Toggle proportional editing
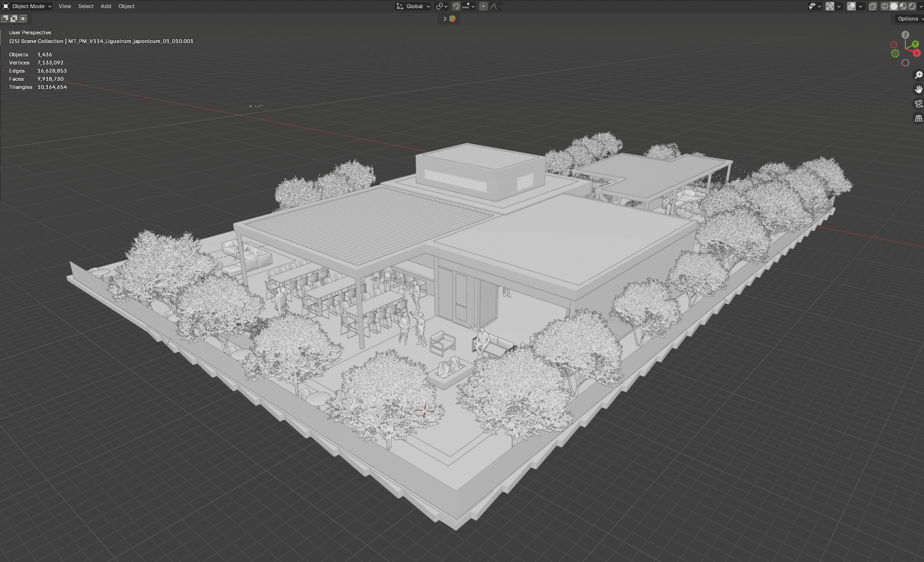This screenshot has width=924, height=562. [483, 6]
